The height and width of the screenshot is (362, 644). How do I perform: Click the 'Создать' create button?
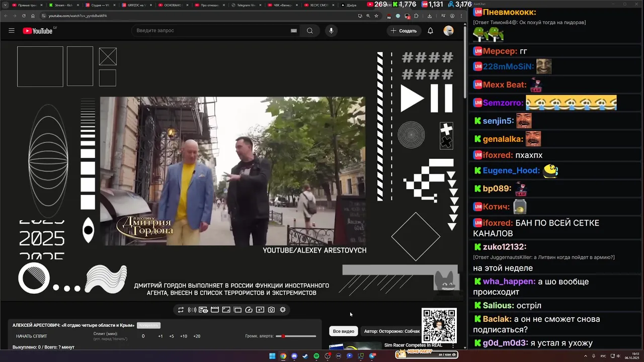(404, 31)
